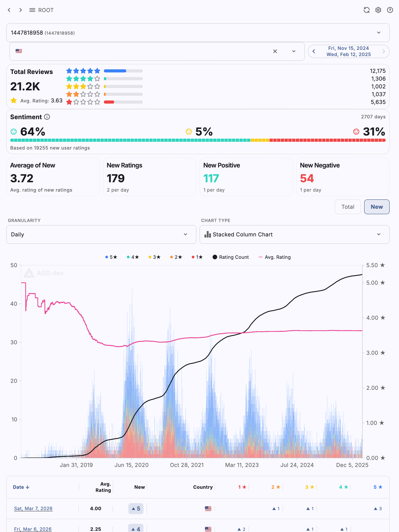Click the Stacked Column Chart bar icon
Screen dimensions: 399x532
[207, 234]
